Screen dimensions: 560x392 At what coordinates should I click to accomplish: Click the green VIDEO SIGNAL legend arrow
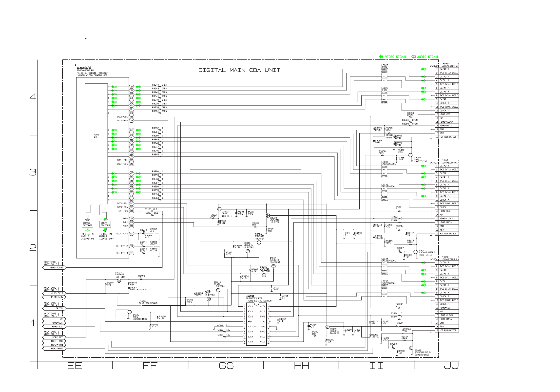click(381, 57)
